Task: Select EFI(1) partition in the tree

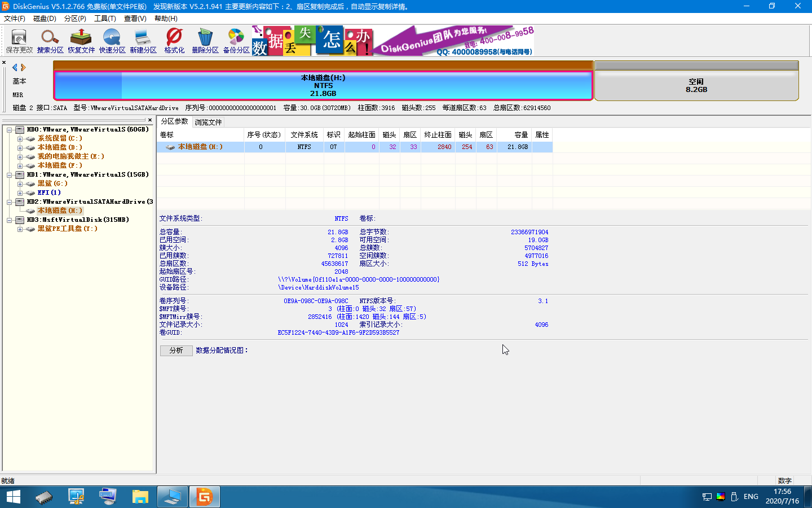Action: point(49,192)
